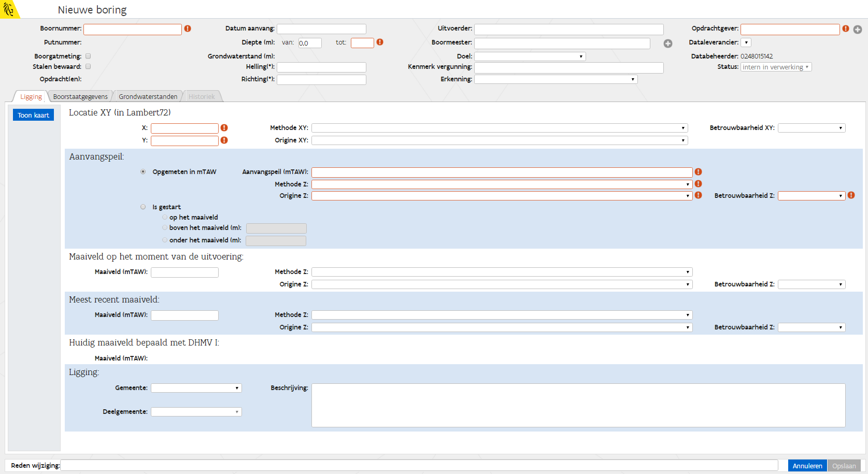Select onder het maaiveld radio option

click(x=165, y=240)
